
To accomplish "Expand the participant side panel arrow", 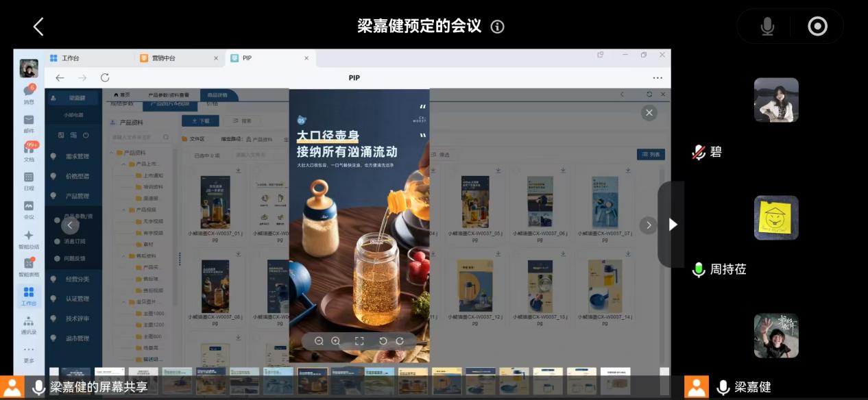I will (x=672, y=225).
